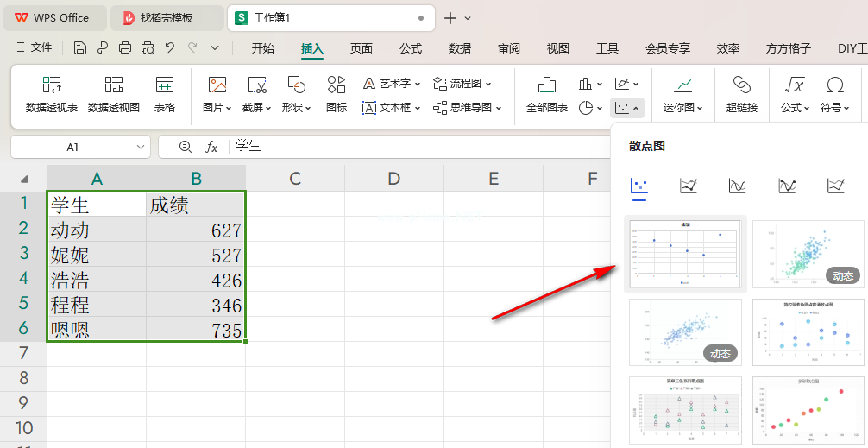Click cell B1 containing 成绩
The image size is (868, 448).
(196, 205)
